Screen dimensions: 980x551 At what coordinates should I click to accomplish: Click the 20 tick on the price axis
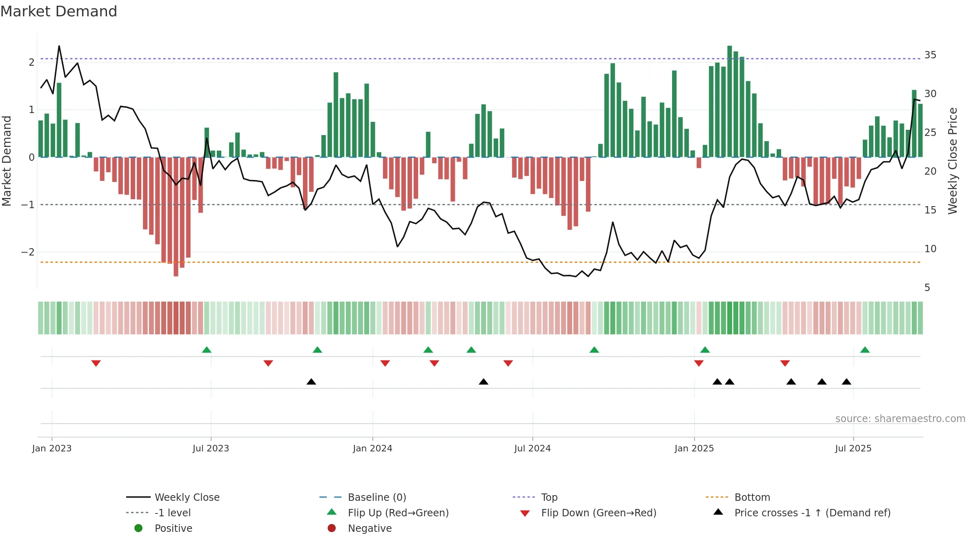tap(931, 171)
